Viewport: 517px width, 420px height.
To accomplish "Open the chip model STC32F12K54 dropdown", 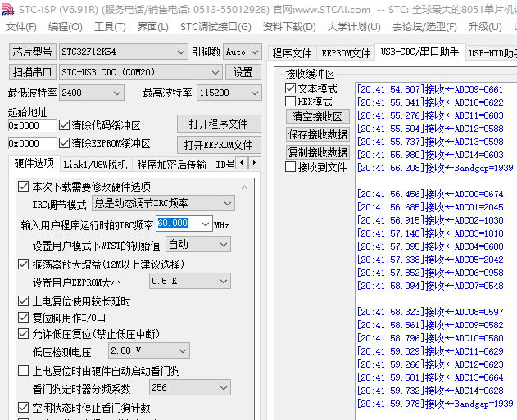I will (x=124, y=52).
